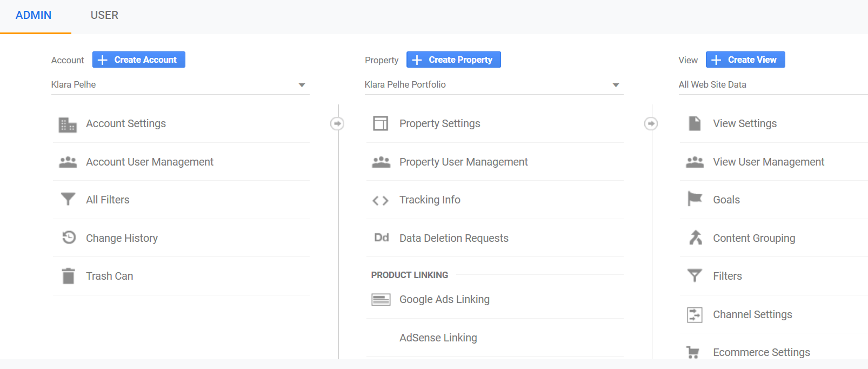868x369 pixels.
Task: Open the Klara Pelhe Portfolio property dropdown
Action: (494, 85)
